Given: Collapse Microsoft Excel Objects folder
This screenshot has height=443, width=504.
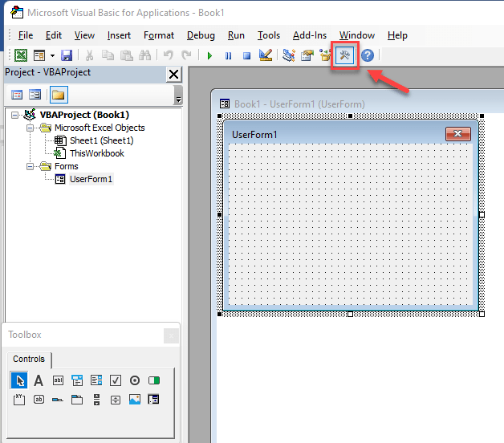Looking at the screenshot, I should 30,128.
